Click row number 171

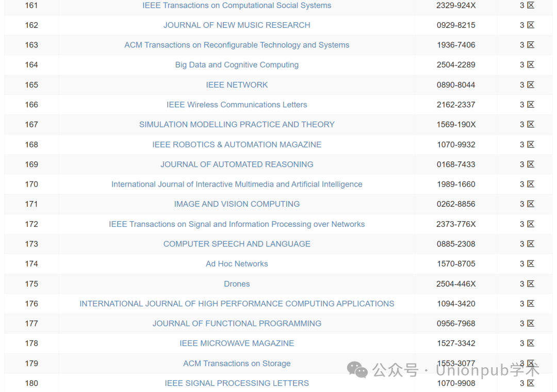31,204
